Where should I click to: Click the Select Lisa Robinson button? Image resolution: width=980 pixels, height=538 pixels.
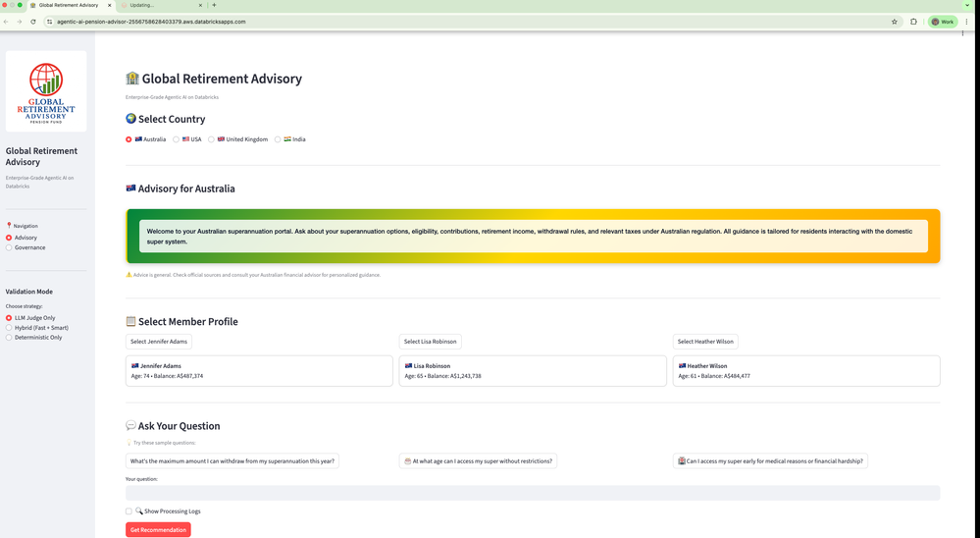(430, 342)
